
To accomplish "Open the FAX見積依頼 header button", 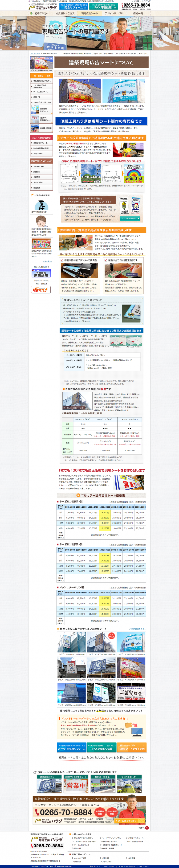I will 104,6.
